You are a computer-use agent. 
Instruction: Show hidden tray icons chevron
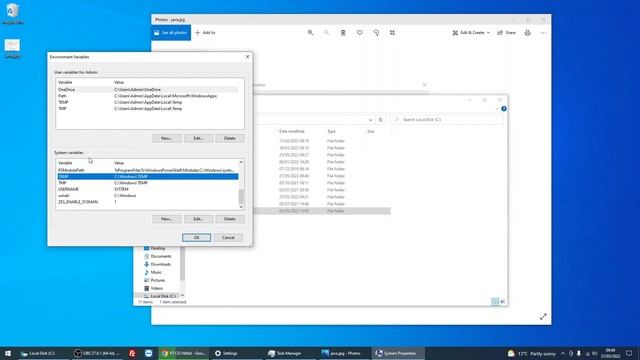[x=563, y=353]
